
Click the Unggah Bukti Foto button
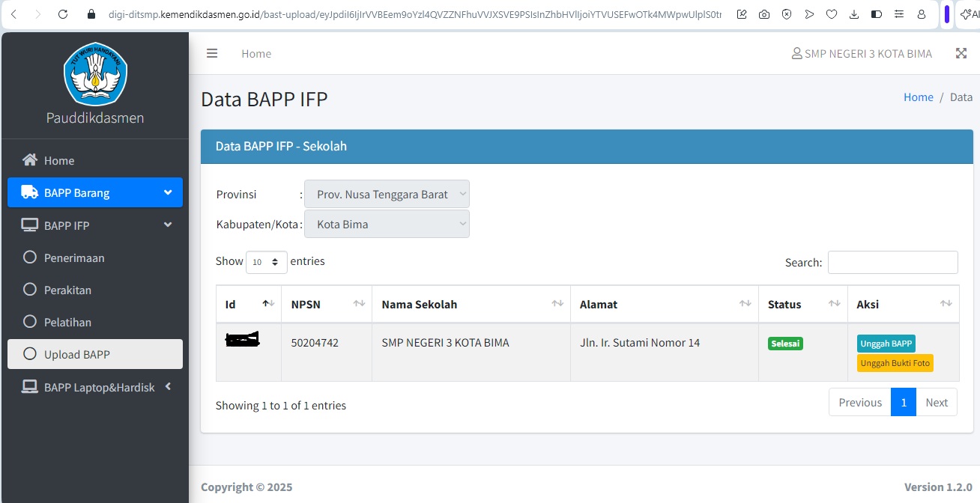pos(895,363)
